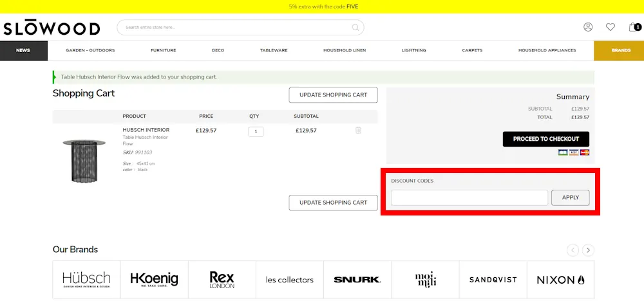Image resolution: width=644 pixels, height=301 pixels.
Task: Open the Lightning menu
Action: pos(413,50)
